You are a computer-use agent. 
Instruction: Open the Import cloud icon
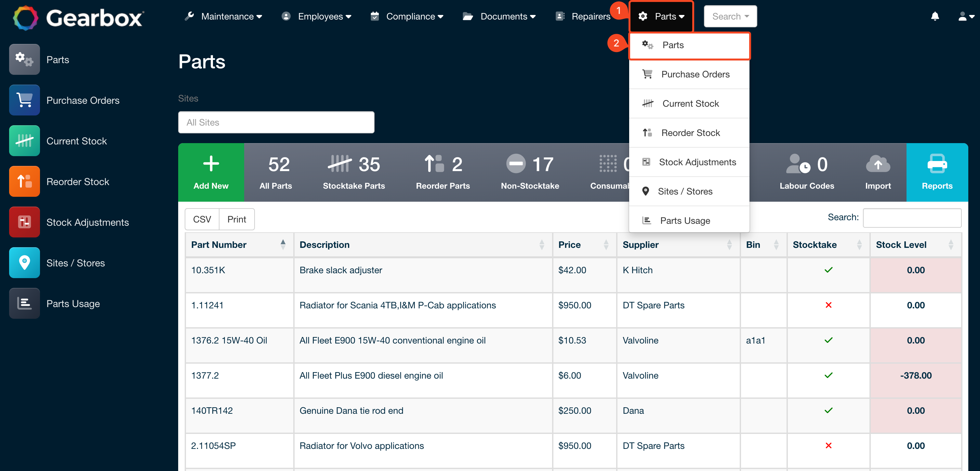coord(878,164)
